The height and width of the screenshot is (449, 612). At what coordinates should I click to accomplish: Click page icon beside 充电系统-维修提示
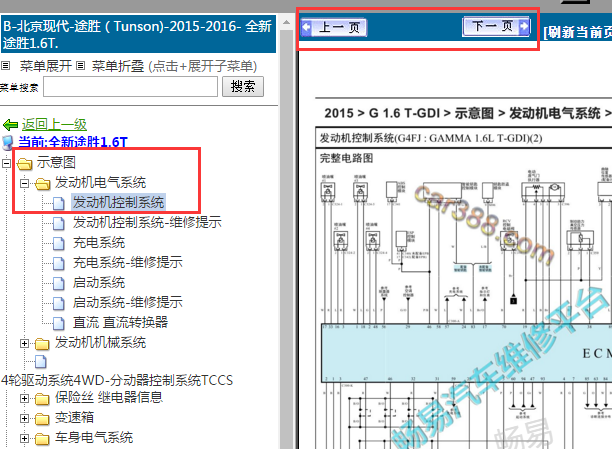point(59,264)
